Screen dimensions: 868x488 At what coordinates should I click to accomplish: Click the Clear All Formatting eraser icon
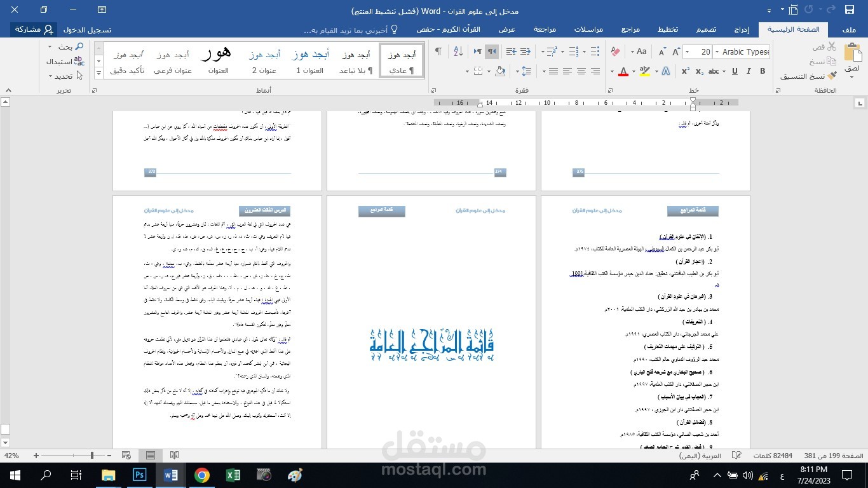click(615, 51)
